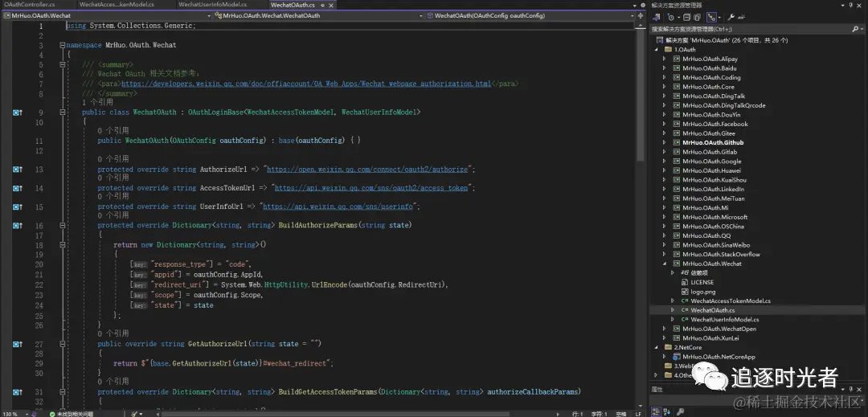Collapse the 1.OAuth folder in tree
The image size is (868, 417).
coord(657,49)
